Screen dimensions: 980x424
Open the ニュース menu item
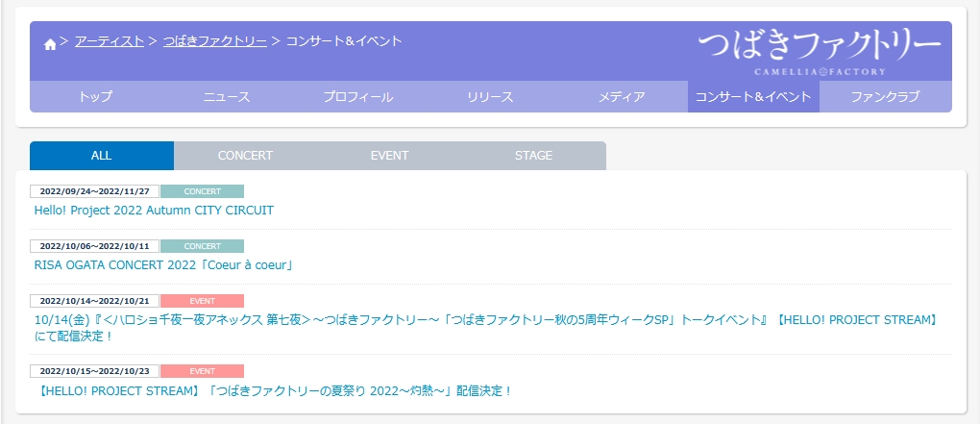coord(227,97)
